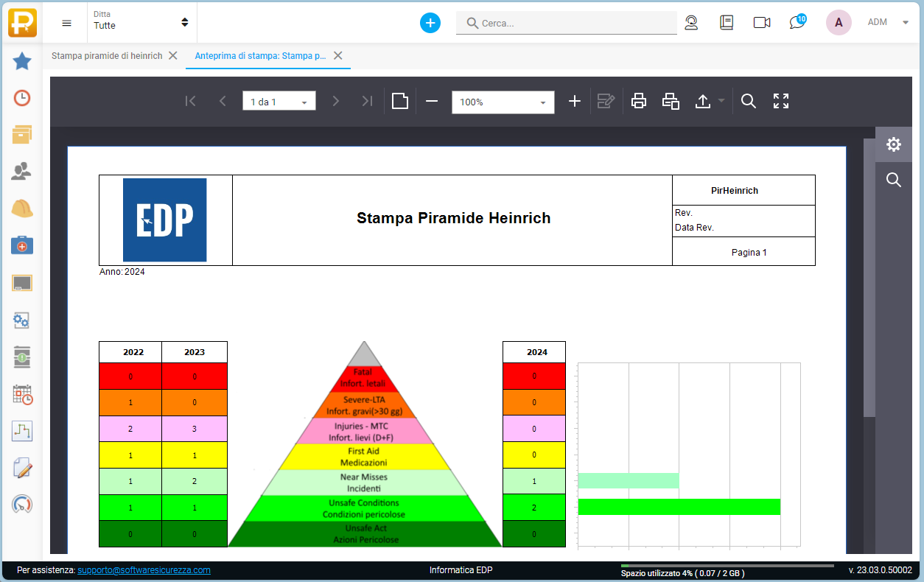
Task: Toggle the hamburger navigation menu
Action: pyautogui.click(x=67, y=23)
